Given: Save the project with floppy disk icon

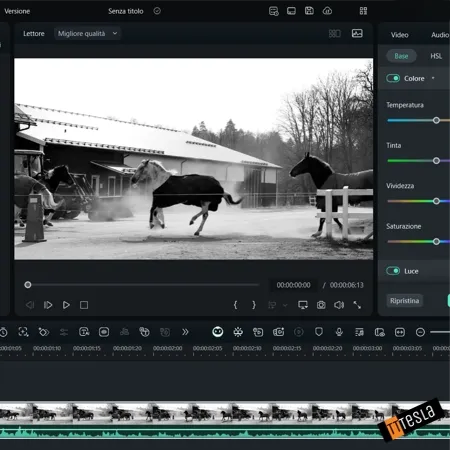Looking at the screenshot, I should click(x=309, y=11).
